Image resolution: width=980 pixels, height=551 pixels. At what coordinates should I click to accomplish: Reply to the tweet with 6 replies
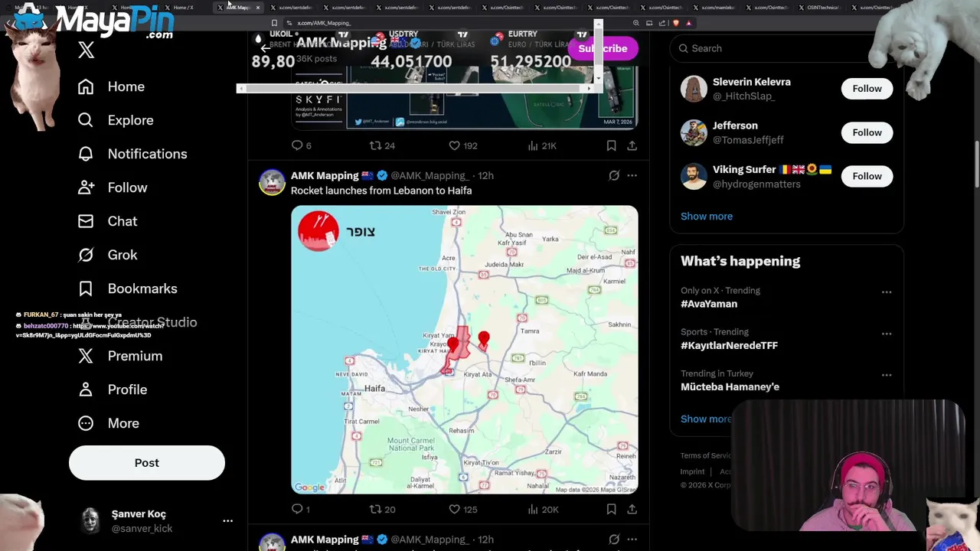301,145
